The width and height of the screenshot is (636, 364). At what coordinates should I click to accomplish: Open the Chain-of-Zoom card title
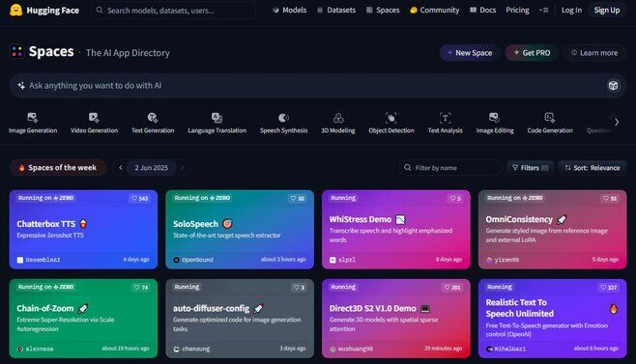click(x=45, y=308)
